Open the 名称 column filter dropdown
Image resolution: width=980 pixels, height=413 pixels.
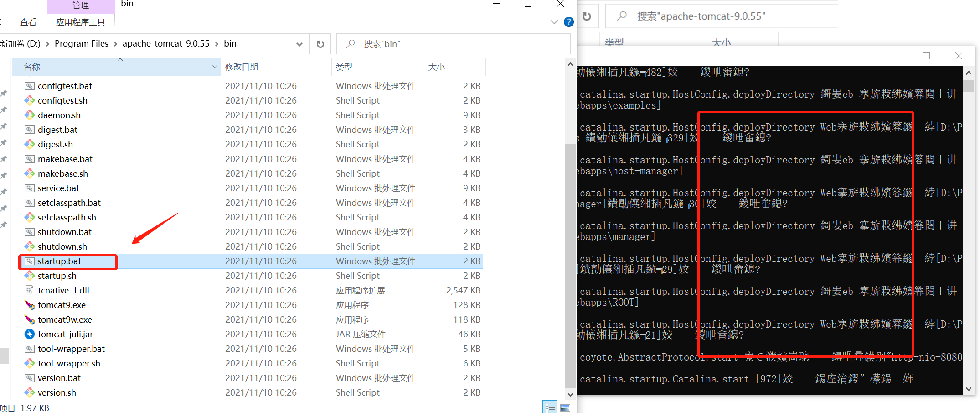215,67
